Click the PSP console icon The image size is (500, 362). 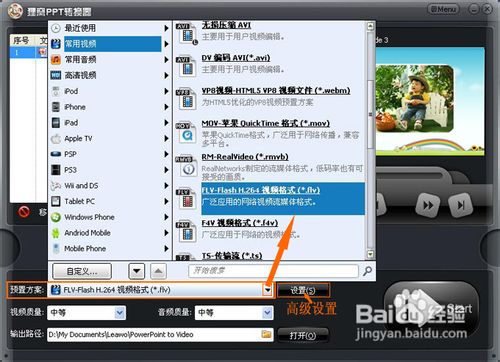pyautogui.click(x=56, y=154)
